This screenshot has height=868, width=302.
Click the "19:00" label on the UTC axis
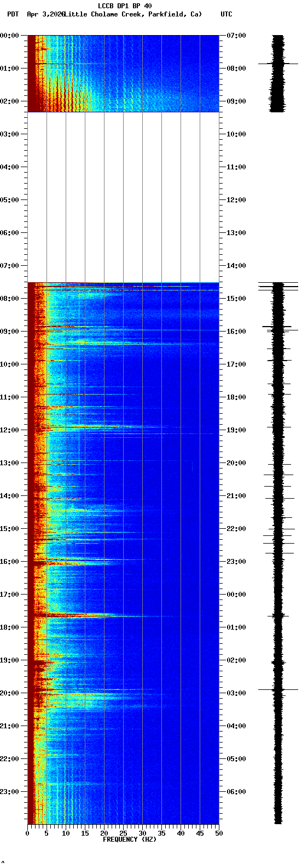[236, 430]
